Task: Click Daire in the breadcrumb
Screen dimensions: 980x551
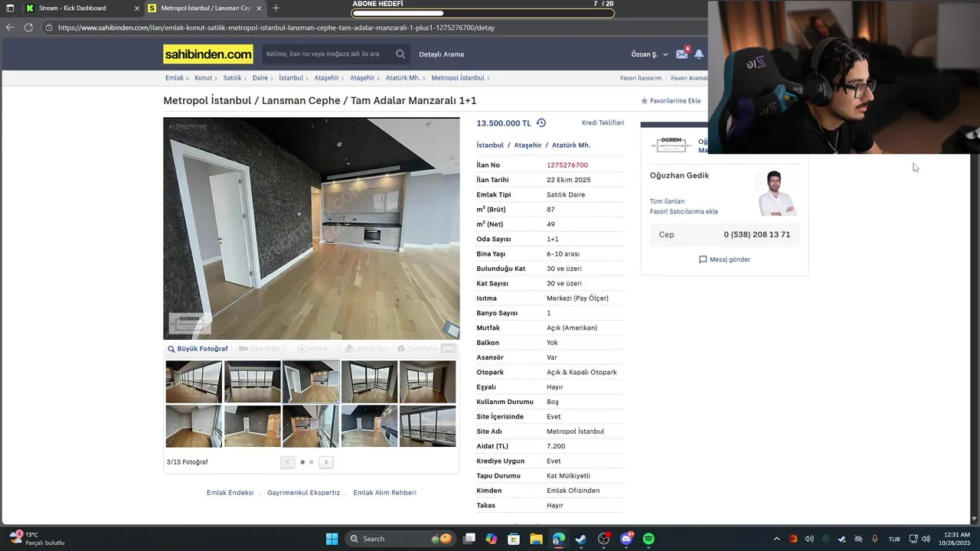Action: click(x=260, y=78)
